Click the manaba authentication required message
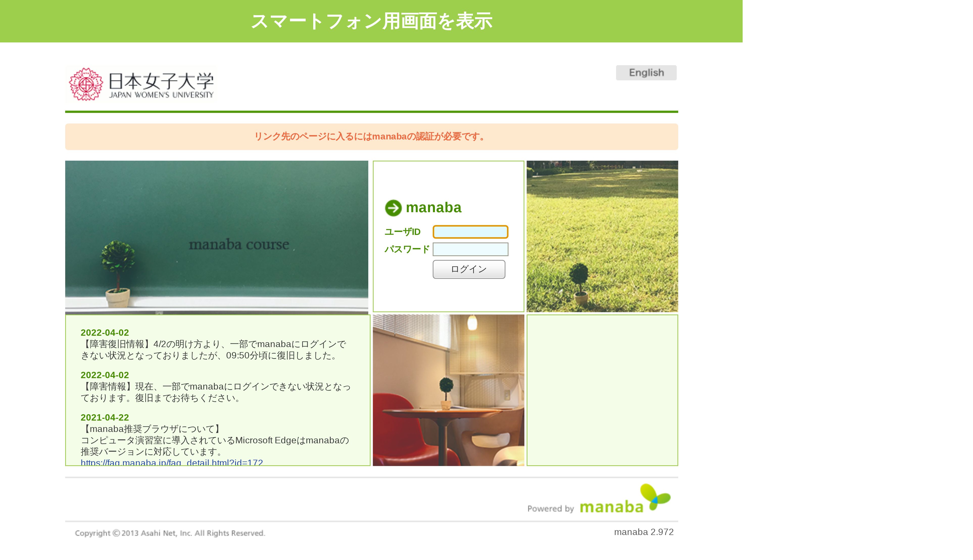The width and height of the screenshot is (973, 560). point(371,137)
